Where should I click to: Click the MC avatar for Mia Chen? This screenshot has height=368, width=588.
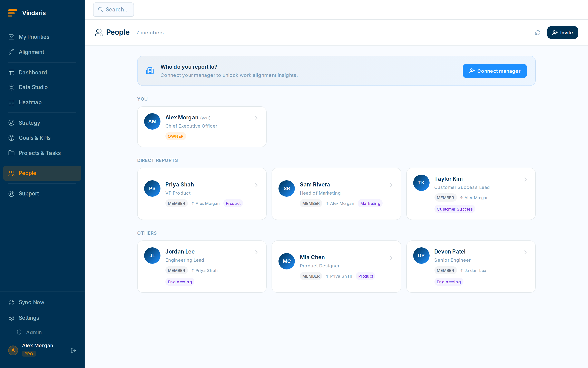point(287,261)
